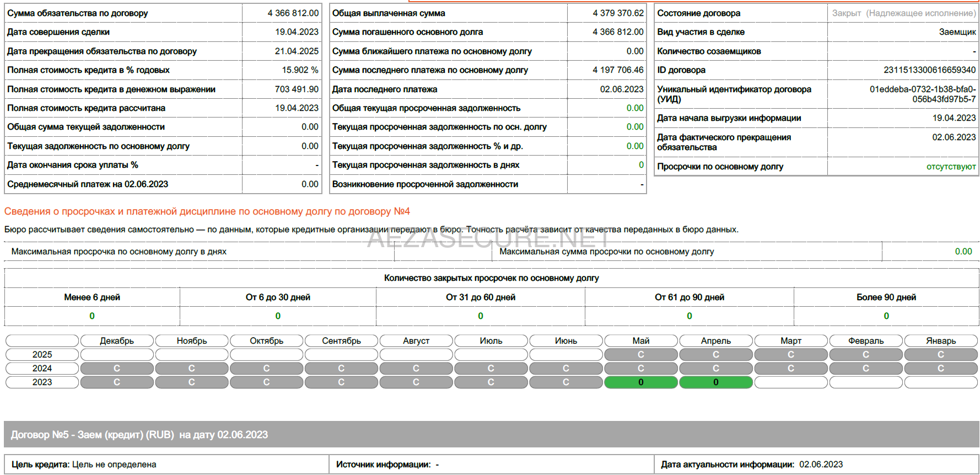
Task: Click the green May 2023 payment cell
Action: point(641,382)
